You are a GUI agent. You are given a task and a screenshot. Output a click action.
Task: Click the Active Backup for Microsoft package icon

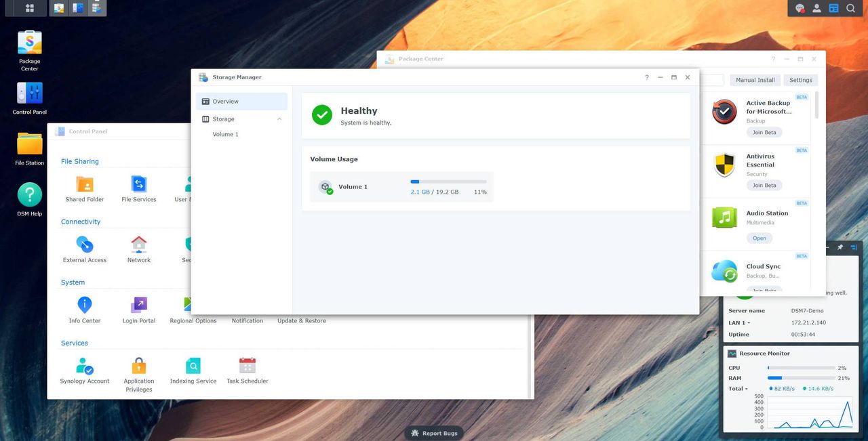click(x=724, y=112)
